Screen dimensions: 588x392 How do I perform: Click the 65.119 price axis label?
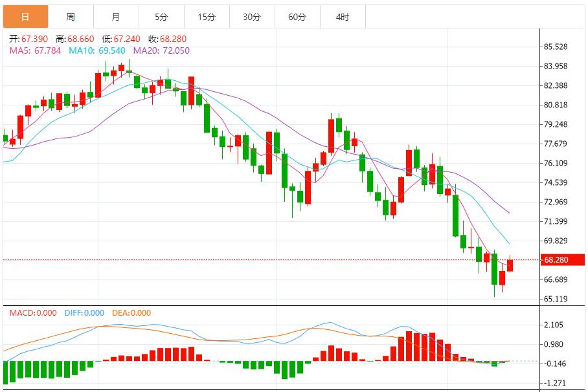click(556, 299)
